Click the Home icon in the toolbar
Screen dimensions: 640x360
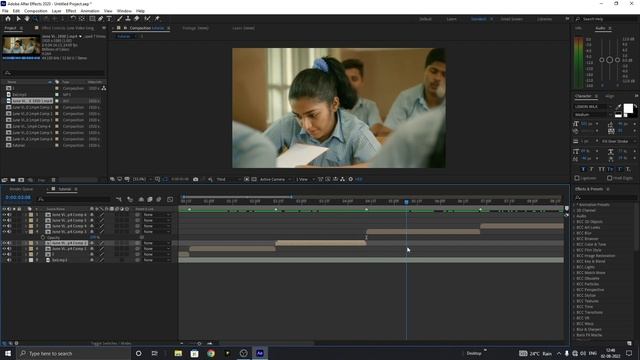point(8,19)
